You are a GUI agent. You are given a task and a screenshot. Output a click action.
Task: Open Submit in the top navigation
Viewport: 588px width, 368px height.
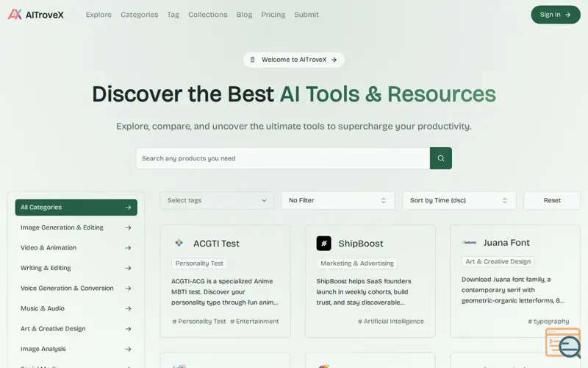pyautogui.click(x=306, y=15)
